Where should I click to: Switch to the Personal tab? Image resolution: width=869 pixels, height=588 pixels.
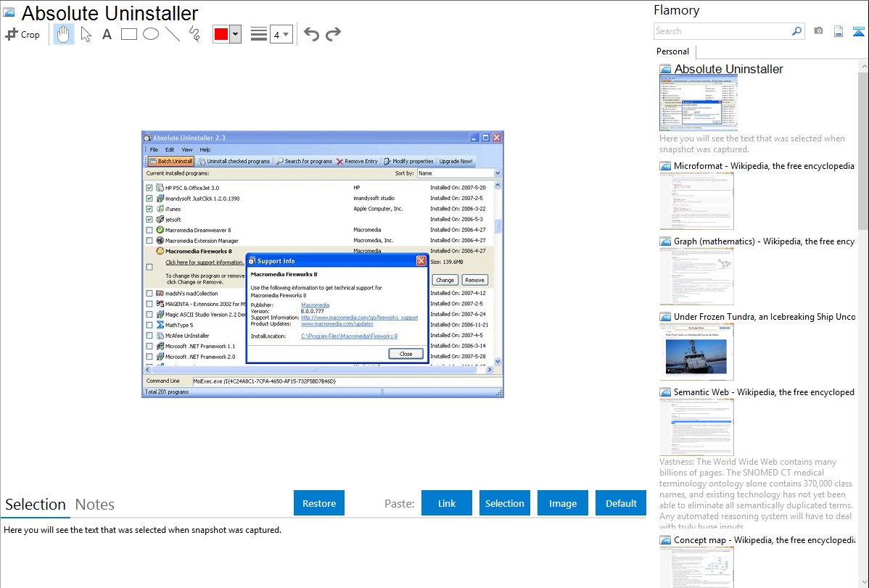tap(672, 51)
